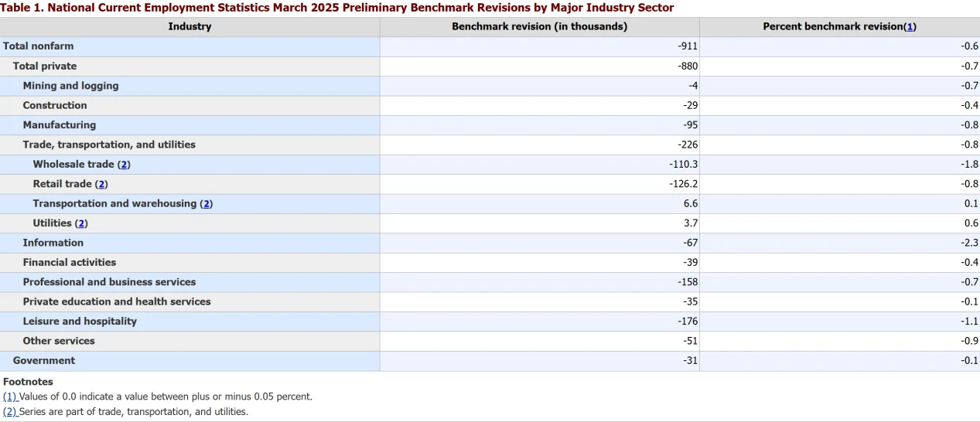Select the -1.1 percent for Leisure and hospitality
This screenshot has height=422, width=980.
pyautogui.click(x=969, y=322)
